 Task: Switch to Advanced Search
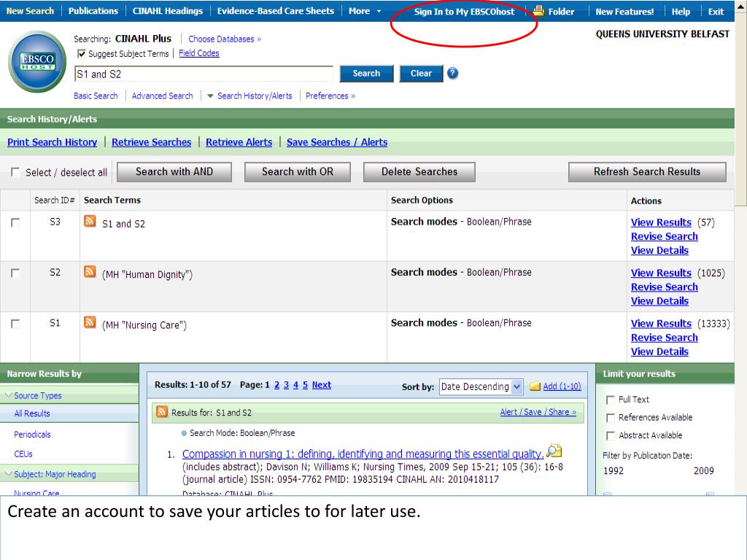[162, 96]
